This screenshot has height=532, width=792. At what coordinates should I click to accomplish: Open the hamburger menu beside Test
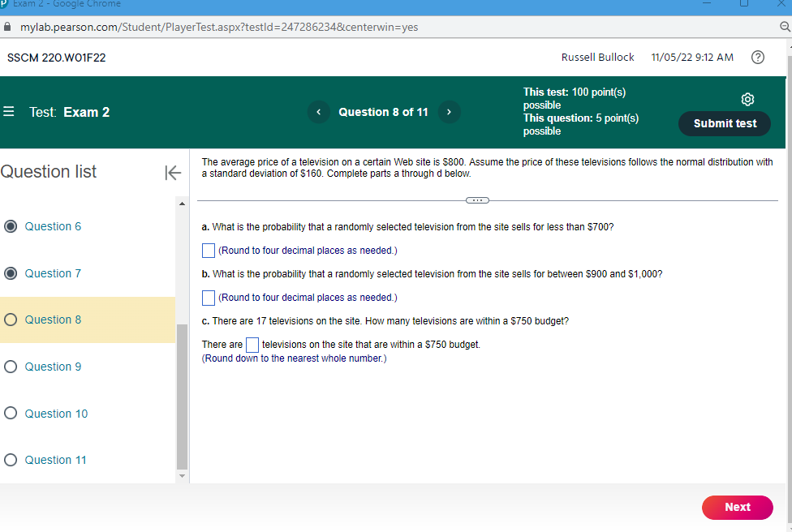(x=9, y=112)
